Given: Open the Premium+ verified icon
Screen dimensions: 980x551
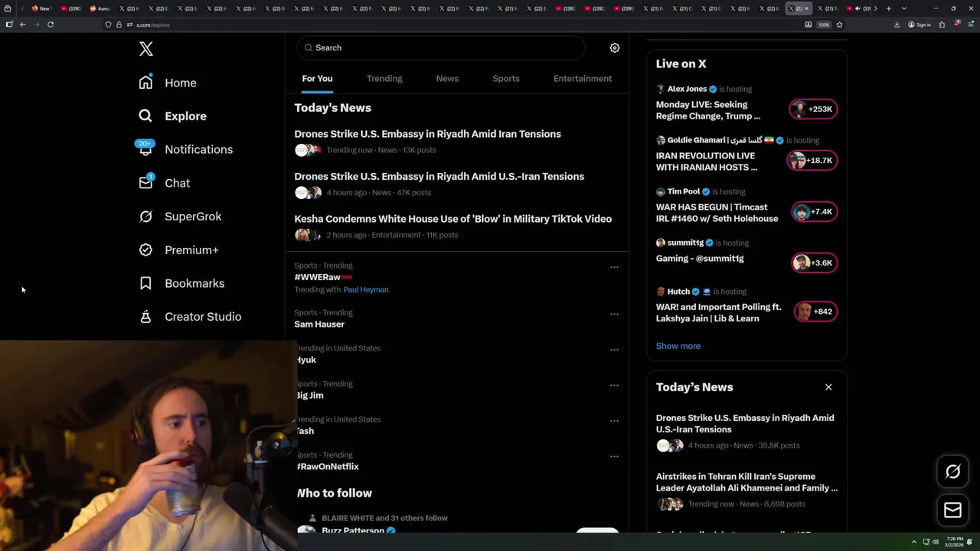Looking at the screenshot, I should tap(145, 249).
